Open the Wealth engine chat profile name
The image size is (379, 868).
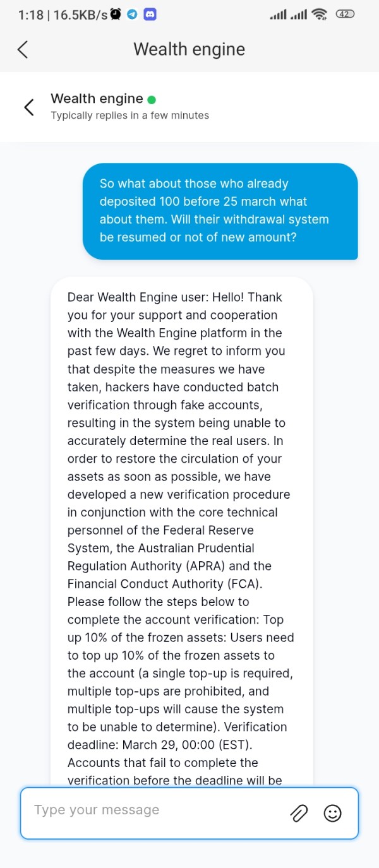pos(97,98)
